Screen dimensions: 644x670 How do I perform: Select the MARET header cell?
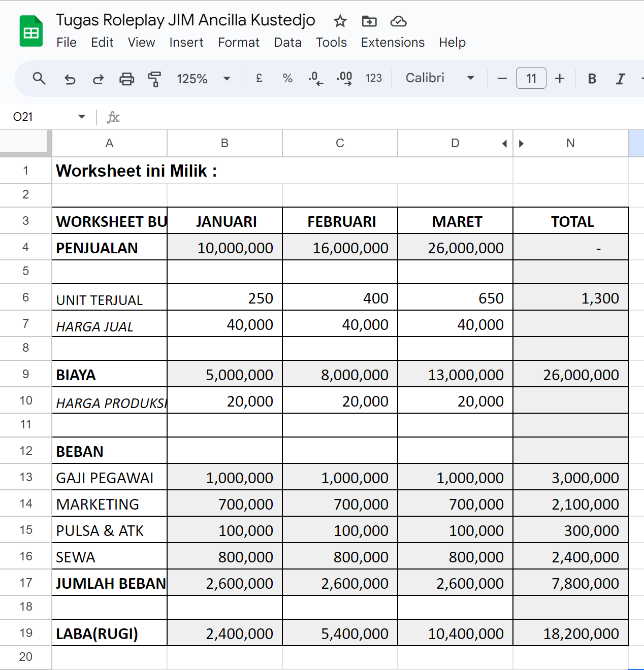(x=456, y=221)
